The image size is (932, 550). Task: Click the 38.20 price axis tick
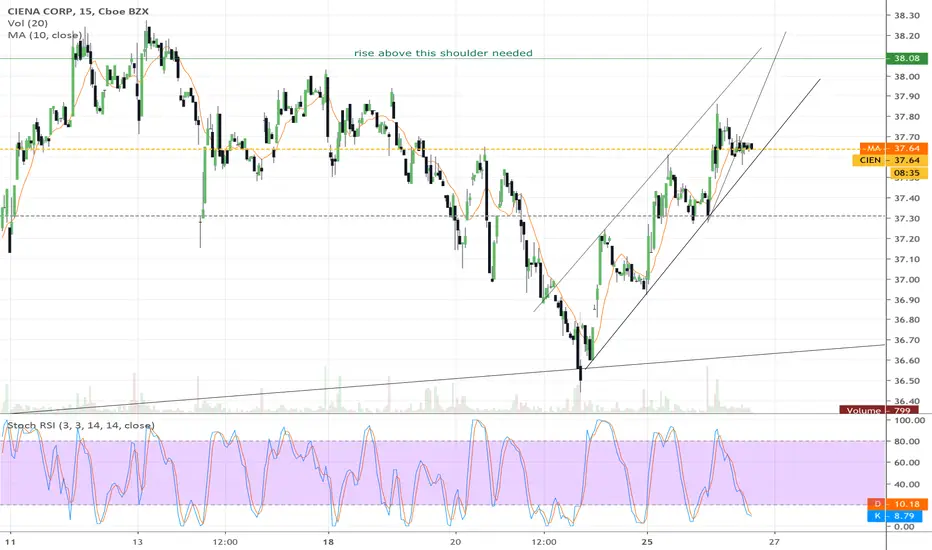(907, 36)
